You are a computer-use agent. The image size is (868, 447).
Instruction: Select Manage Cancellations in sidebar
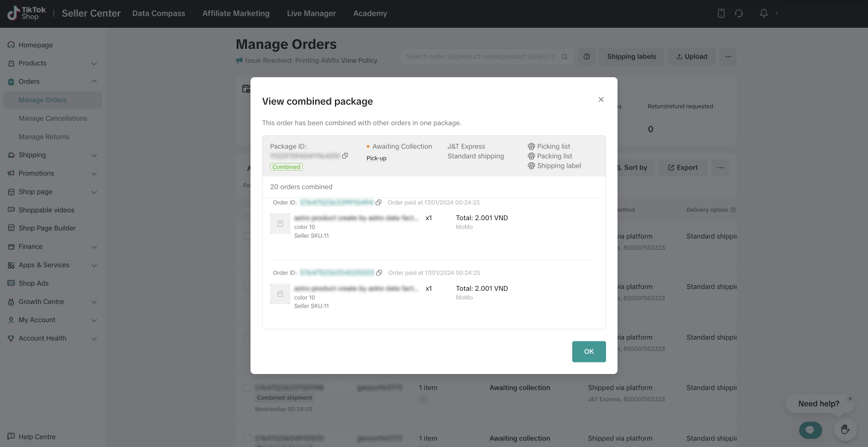point(53,118)
